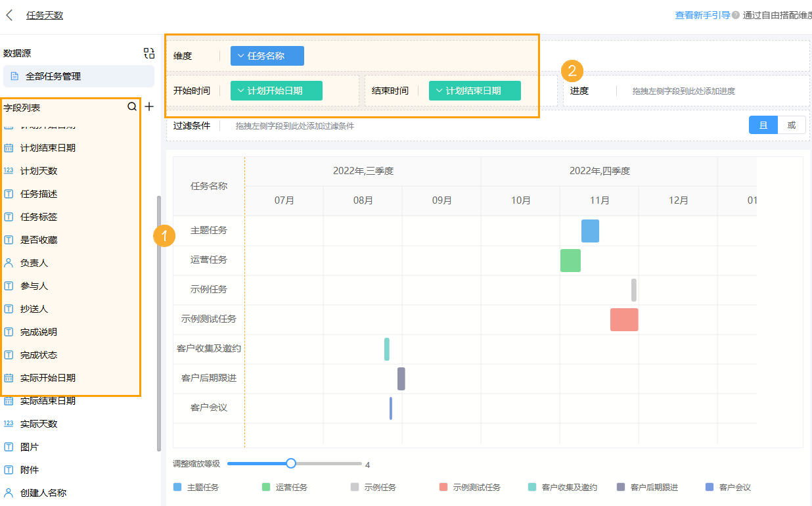The image size is (812, 506).
Task: Click the plus icon to add a new field
Action: [x=149, y=106]
